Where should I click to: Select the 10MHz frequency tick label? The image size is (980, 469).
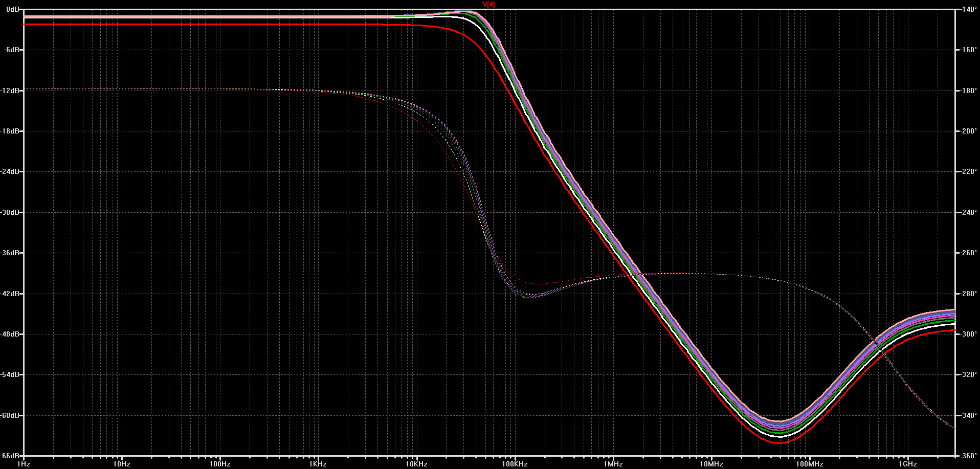(711, 464)
